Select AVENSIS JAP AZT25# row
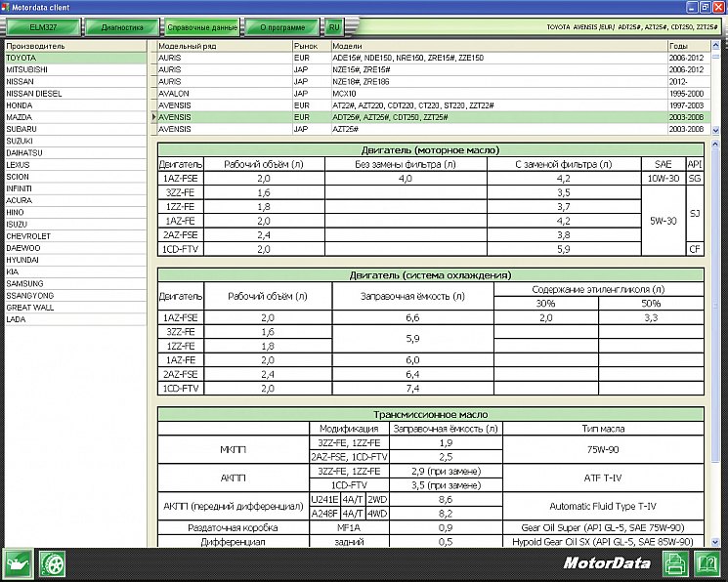Image resolution: width=728 pixels, height=582 pixels. pos(431,130)
